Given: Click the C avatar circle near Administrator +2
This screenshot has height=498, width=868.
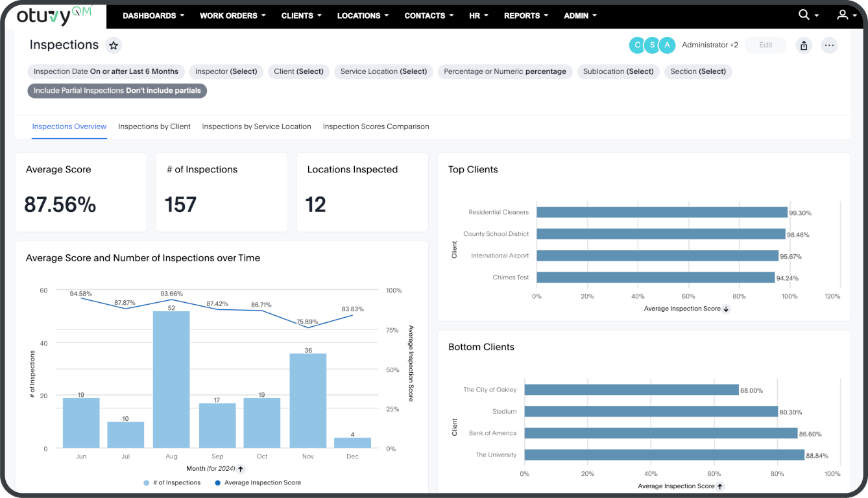Looking at the screenshot, I should pos(637,45).
